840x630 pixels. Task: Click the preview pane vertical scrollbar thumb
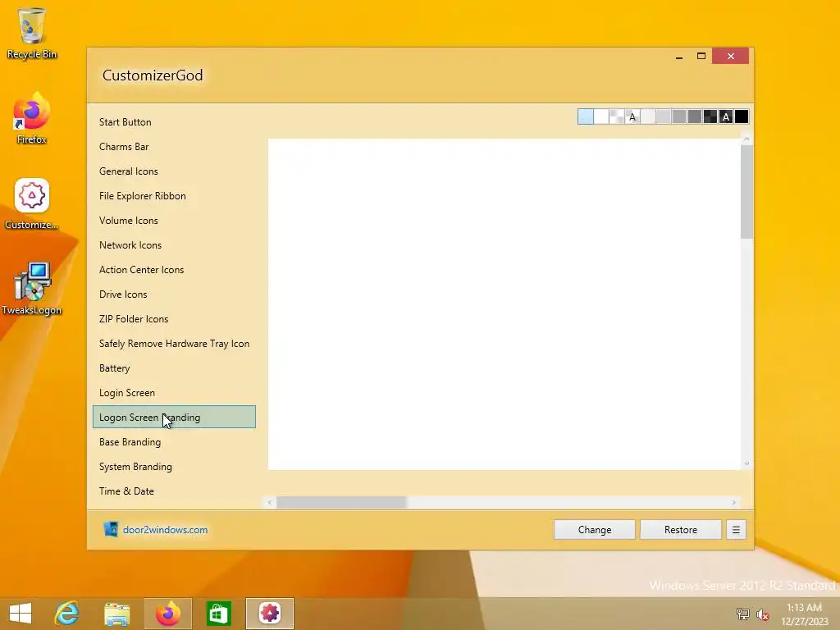(746, 192)
